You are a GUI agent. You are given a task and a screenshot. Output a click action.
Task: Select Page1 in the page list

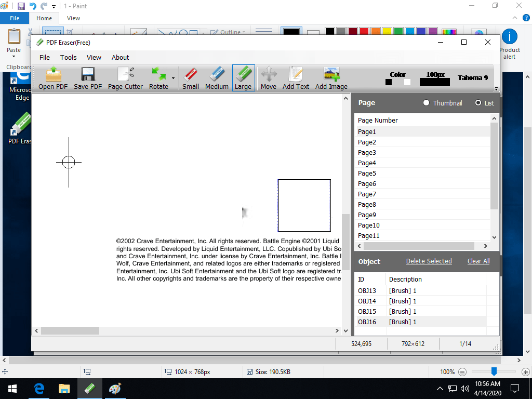pyautogui.click(x=423, y=131)
